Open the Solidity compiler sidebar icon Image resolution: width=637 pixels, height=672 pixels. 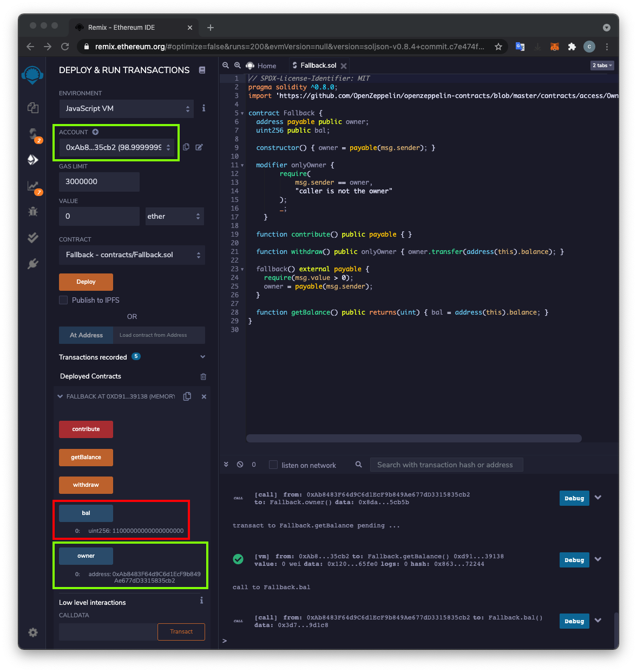[33, 133]
